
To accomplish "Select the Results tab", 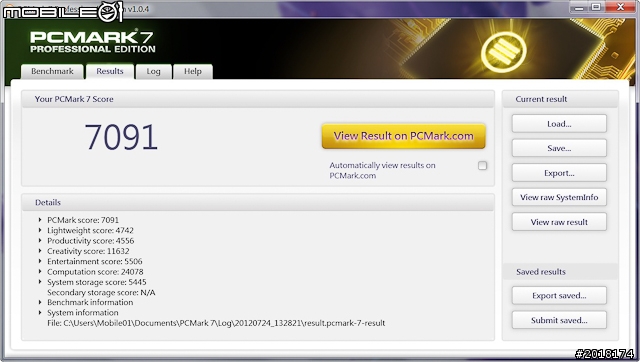I will tap(110, 71).
